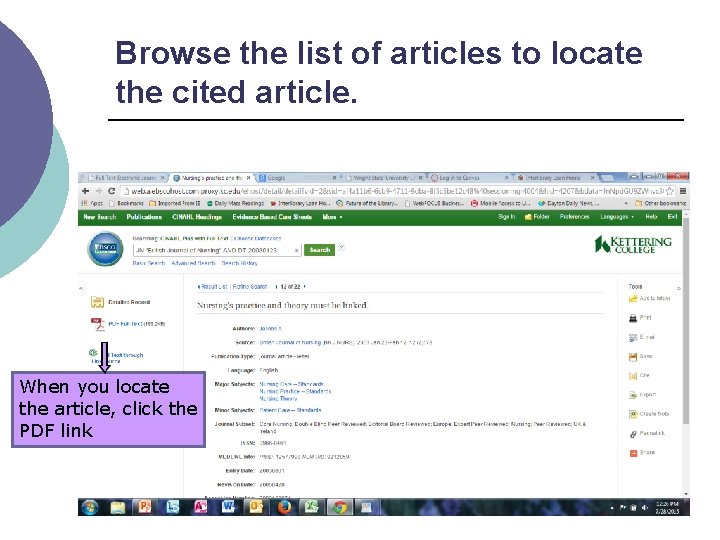
Task: Click the Add to folder tool icon
Action: pos(633,298)
